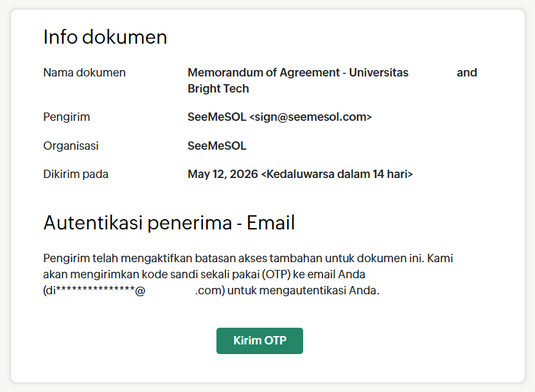Click the "untuk mengautentikasi Anda" text
535x392 pixels.
pyautogui.click(x=303, y=290)
